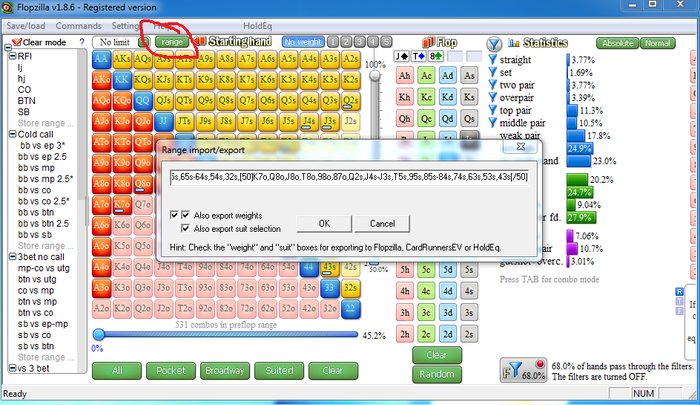Select the Kc card in the Flop grid

click(426, 97)
